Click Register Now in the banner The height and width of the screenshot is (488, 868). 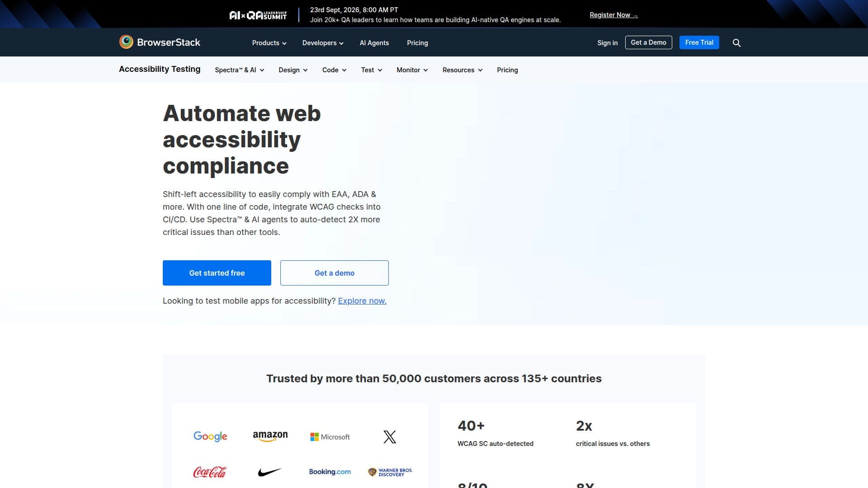click(613, 15)
